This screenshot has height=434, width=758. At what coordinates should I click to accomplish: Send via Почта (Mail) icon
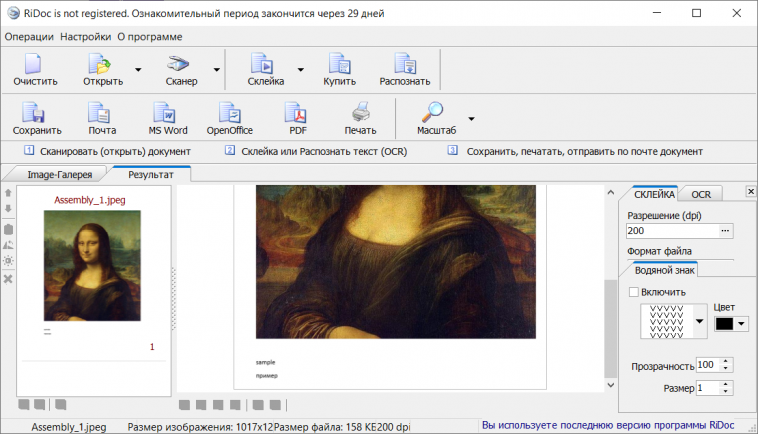click(x=101, y=118)
